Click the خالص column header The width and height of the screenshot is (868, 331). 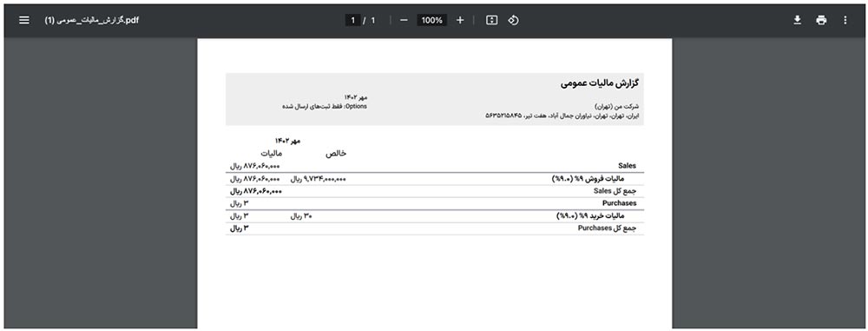335,153
